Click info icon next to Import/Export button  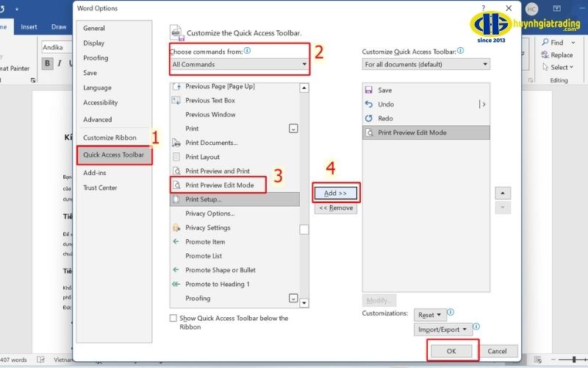[x=476, y=327]
